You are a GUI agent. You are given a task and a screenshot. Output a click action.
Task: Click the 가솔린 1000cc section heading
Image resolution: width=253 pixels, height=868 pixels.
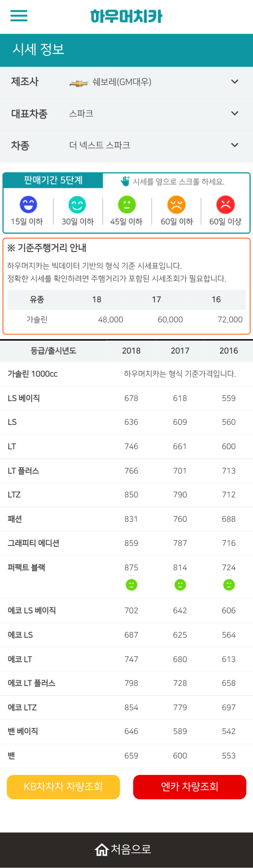click(33, 374)
